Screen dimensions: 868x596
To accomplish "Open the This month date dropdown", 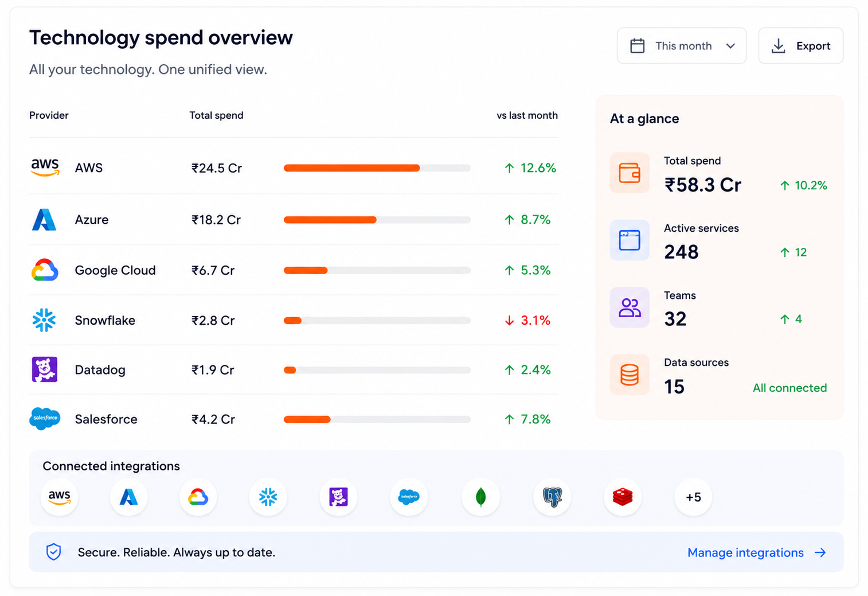I will coord(682,46).
